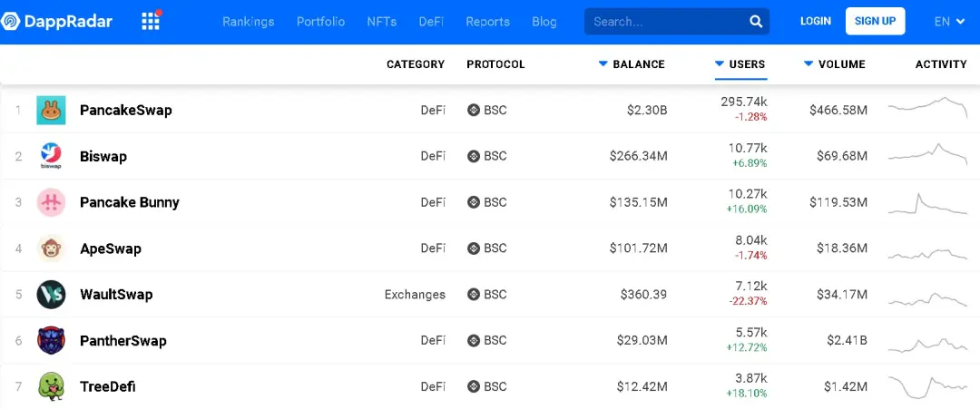Open the ApeSwap dapp link
Screen dimensions: 980x409
(x=111, y=248)
